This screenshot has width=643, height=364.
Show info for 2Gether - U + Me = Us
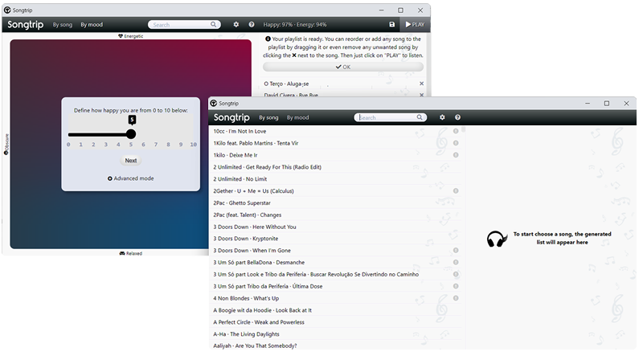[x=456, y=191]
